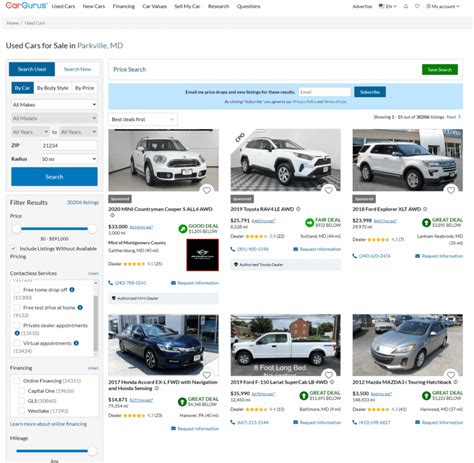The image size is (474, 463).
Task: Click the Fair Deal badge icon on RAV4
Action: click(x=309, y=222)
